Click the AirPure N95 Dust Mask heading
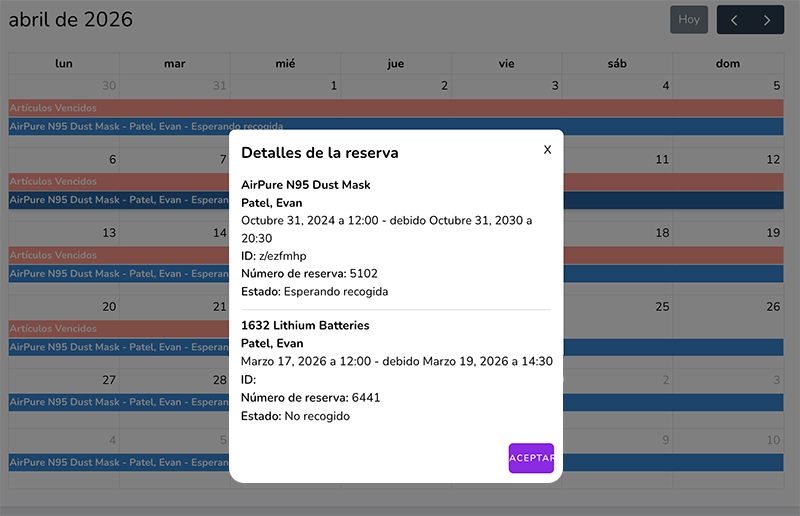This screenshot has height=516, width=800. [x=306, y=185]
